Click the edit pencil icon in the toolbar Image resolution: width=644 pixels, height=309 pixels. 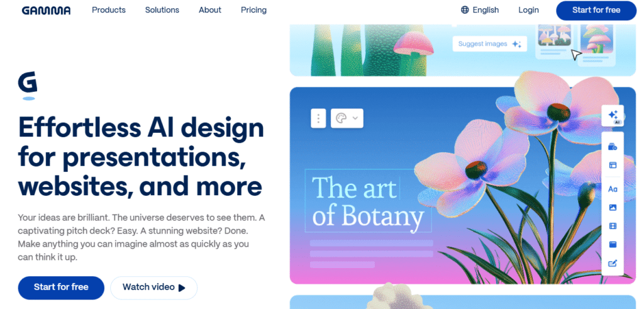coord(613,263)
